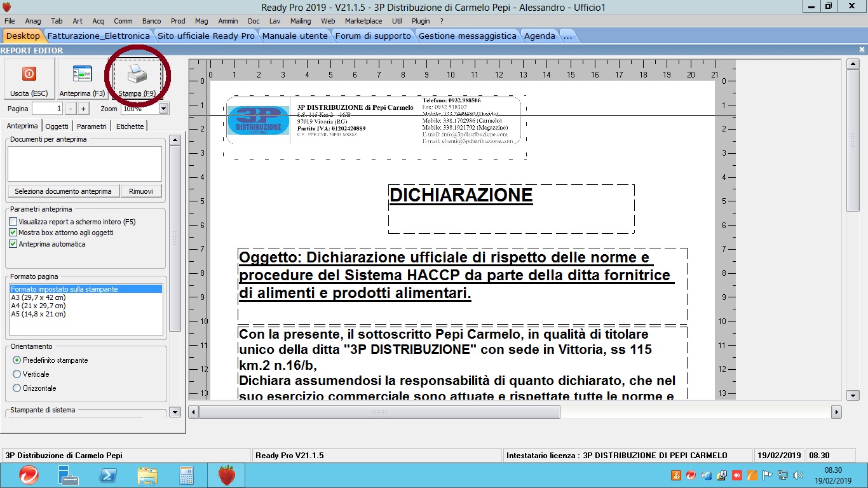Switch to the Oggetti tab

click(x=57, y=126)
